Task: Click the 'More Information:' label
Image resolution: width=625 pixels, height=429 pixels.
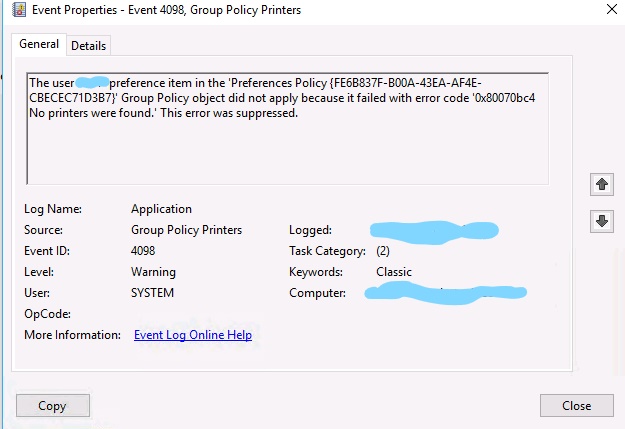Action: pyautogui.click(x=72, y=335)
